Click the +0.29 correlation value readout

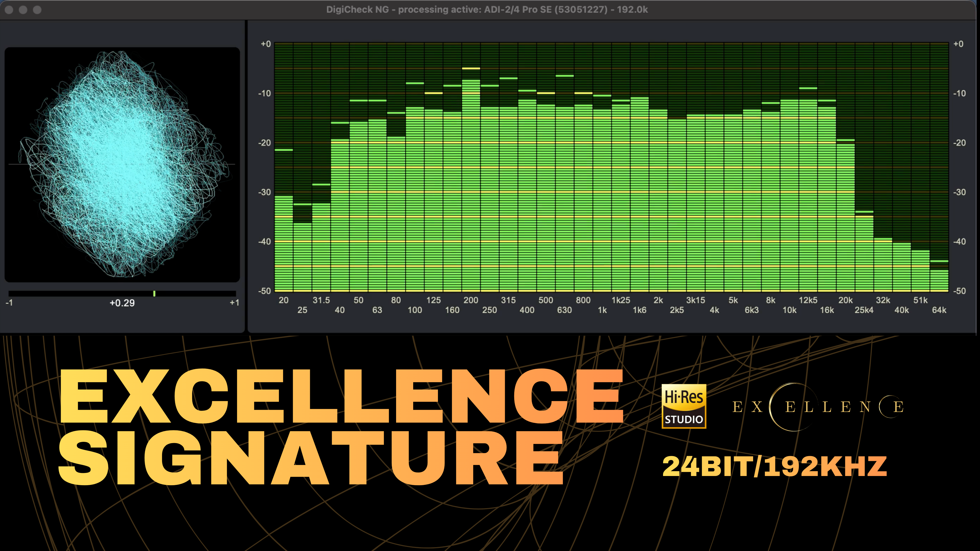[x=122, y=303]
